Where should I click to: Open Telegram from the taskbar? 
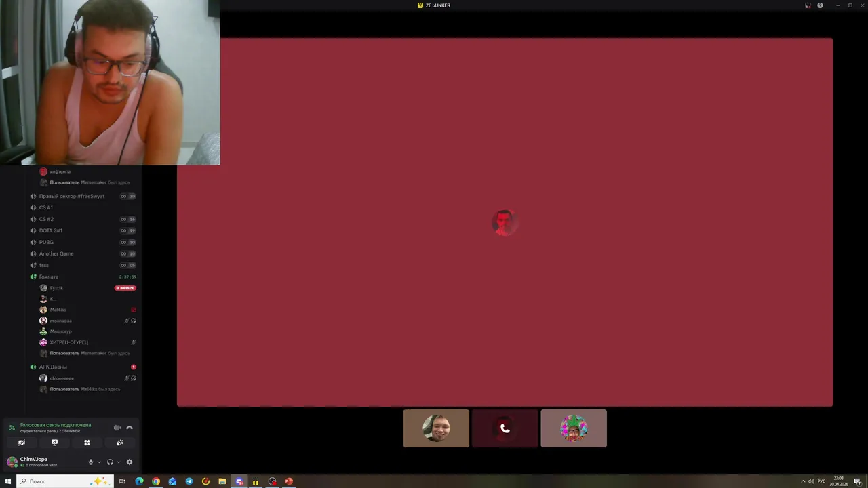point(189,481)
